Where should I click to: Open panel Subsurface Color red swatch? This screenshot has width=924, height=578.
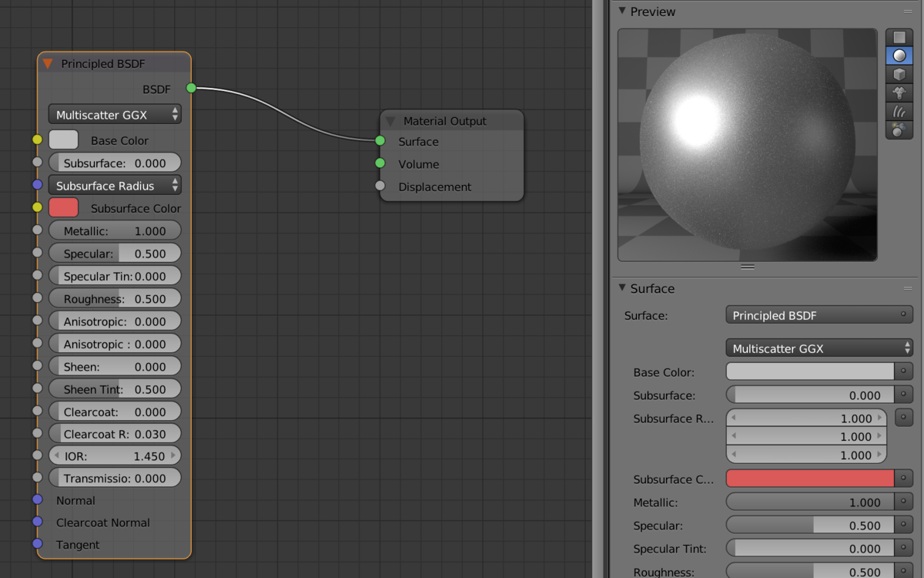[810, 479]
